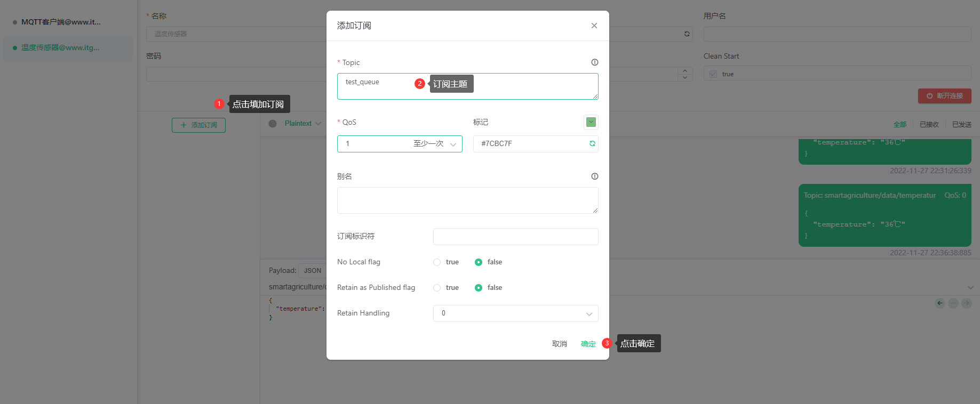This screenshot has width=980, height=404.
Task: Decrease the value with the stepper down arrow
Action: tap(685, 78)
